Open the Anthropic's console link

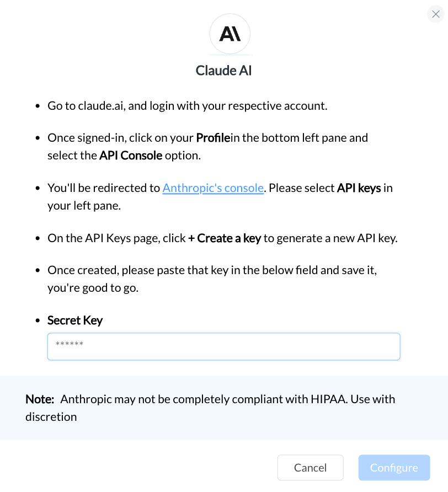pyautogui.click(x=213, y=188)
